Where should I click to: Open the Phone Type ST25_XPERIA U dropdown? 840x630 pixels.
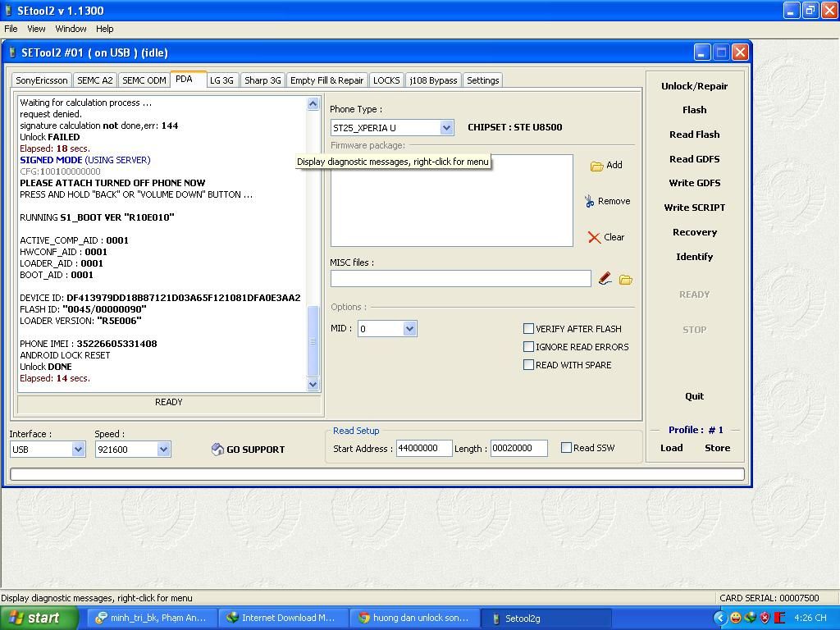click(x=446, y=127)
